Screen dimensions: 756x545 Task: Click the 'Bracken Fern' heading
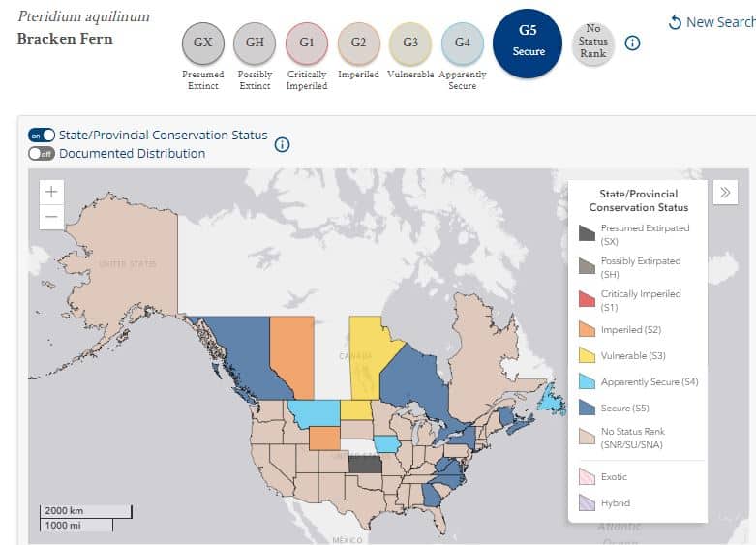coord(65,39)
